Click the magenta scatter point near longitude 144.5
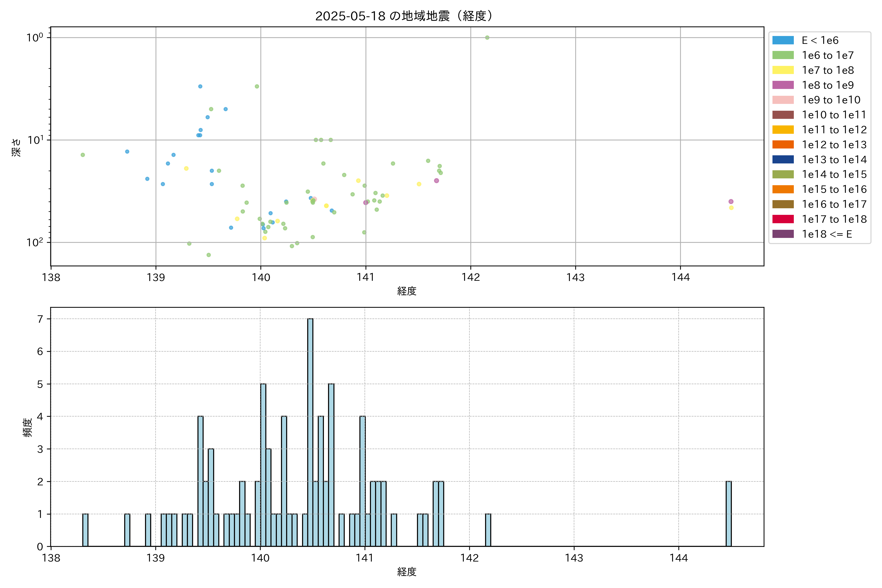 [731, 201]
